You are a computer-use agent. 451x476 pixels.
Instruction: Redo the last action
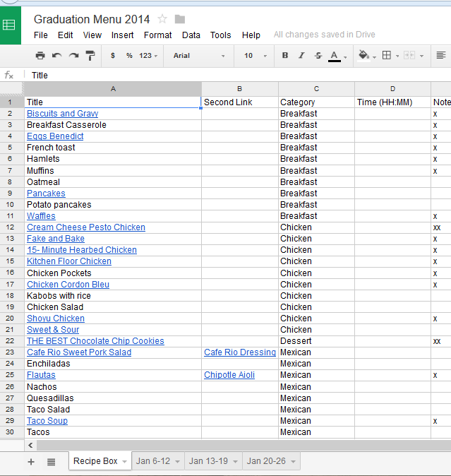[73, 56]
